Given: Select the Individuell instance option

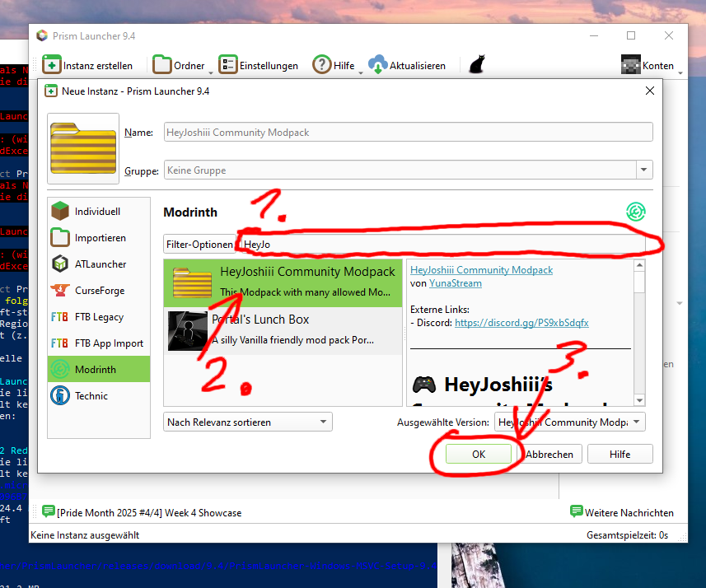Looking at the screenshot, I should coord(98,211).
